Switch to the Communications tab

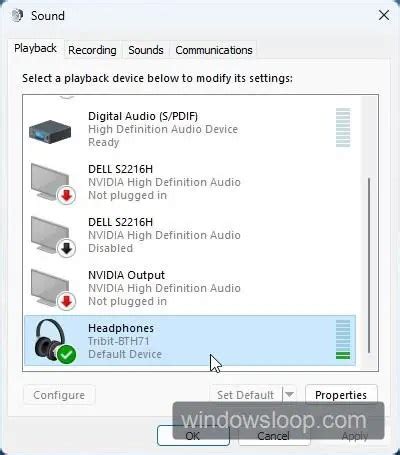(214, 50)
